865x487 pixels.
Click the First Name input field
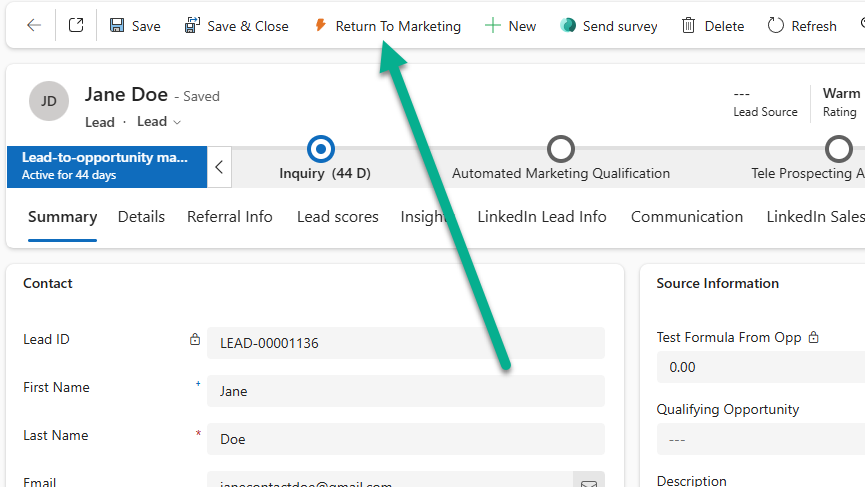405,391
